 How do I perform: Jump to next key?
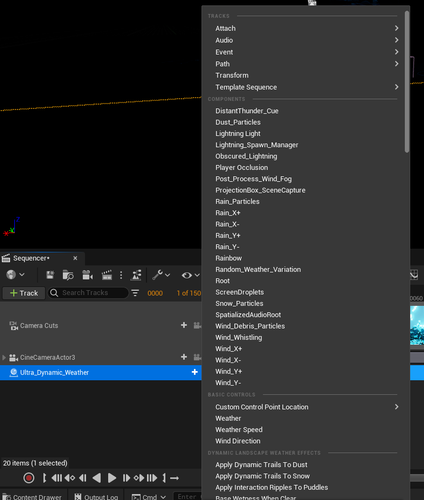coord(139,478)
